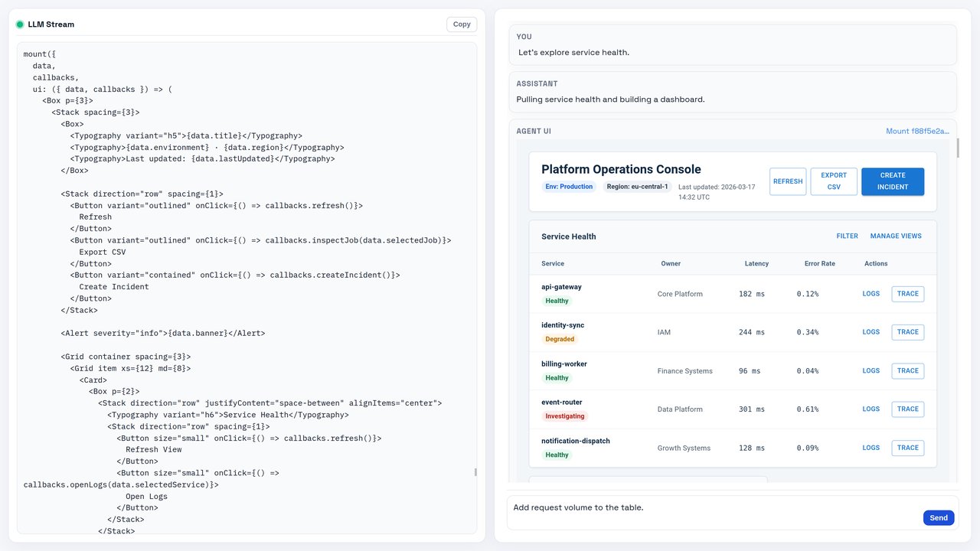This screenshot has height=551, width=980.
Task: Click the Investigating status badge on event-router
Action: (x=564, y=416)
